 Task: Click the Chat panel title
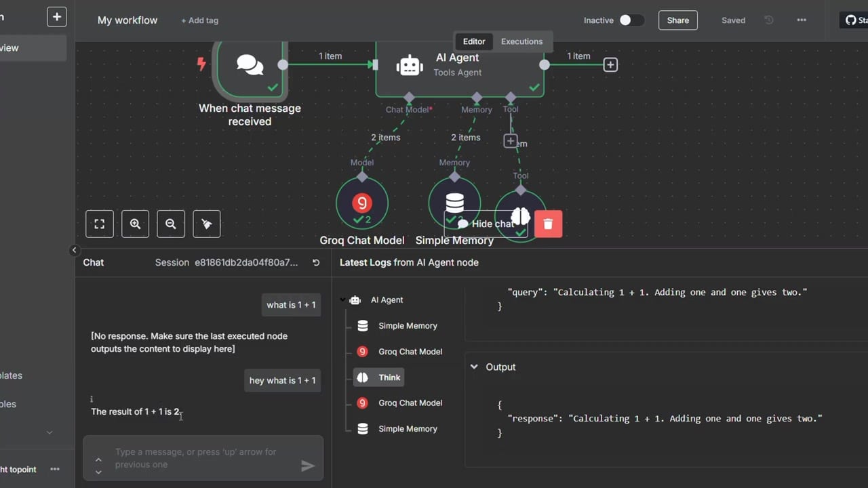click(x=94, y=262)
